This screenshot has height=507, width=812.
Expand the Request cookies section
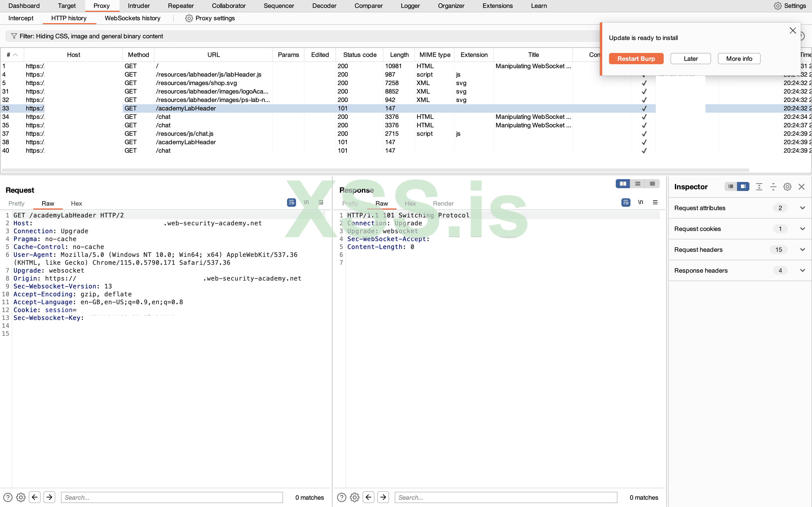(x=802, y=229)
